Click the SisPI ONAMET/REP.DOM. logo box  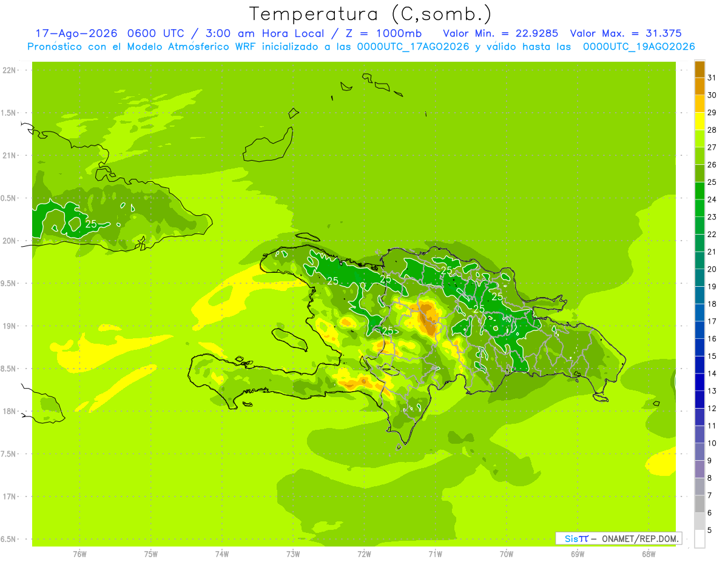tap(618, 538)
